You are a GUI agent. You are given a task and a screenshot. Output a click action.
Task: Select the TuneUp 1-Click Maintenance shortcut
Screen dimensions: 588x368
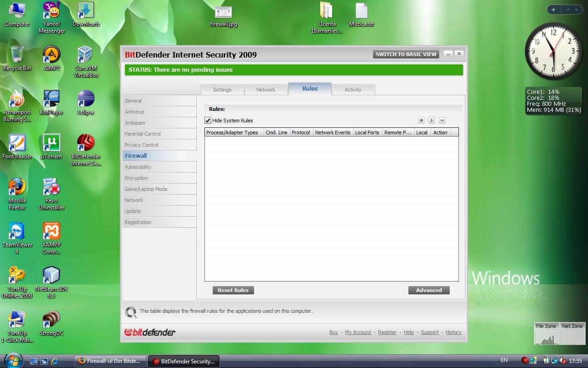click(17, 327)
